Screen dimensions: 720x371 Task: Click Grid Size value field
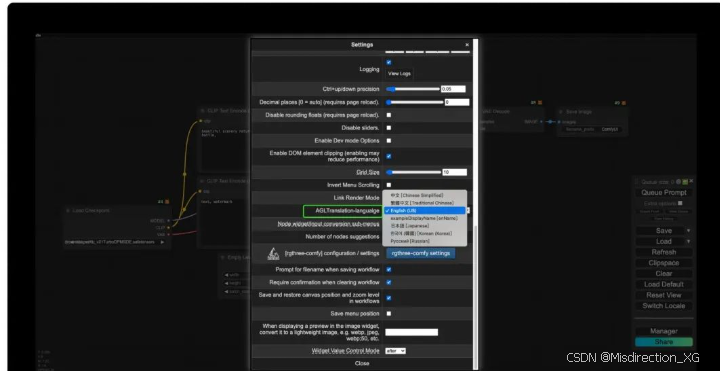tap(455, 172)
